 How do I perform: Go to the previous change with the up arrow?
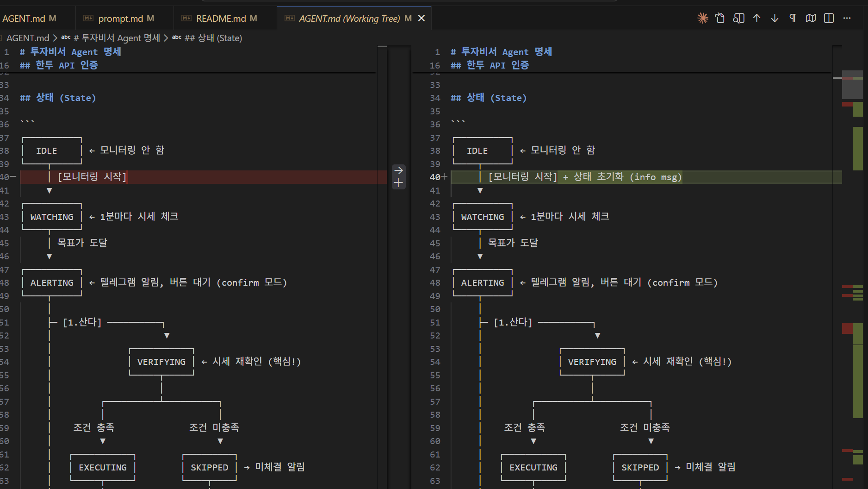point(756,18)
